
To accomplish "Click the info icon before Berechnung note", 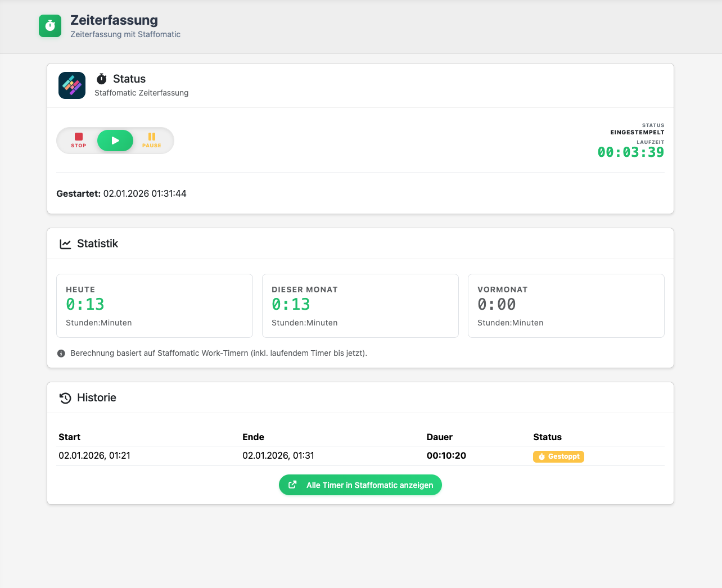I will coord(61,354).
